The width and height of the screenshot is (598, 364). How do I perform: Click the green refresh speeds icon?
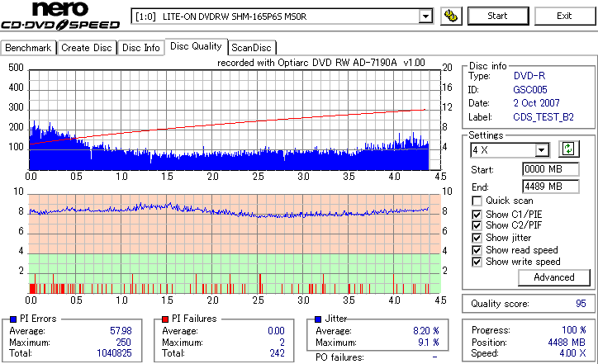pyautogui.click(x=568, y=149)
